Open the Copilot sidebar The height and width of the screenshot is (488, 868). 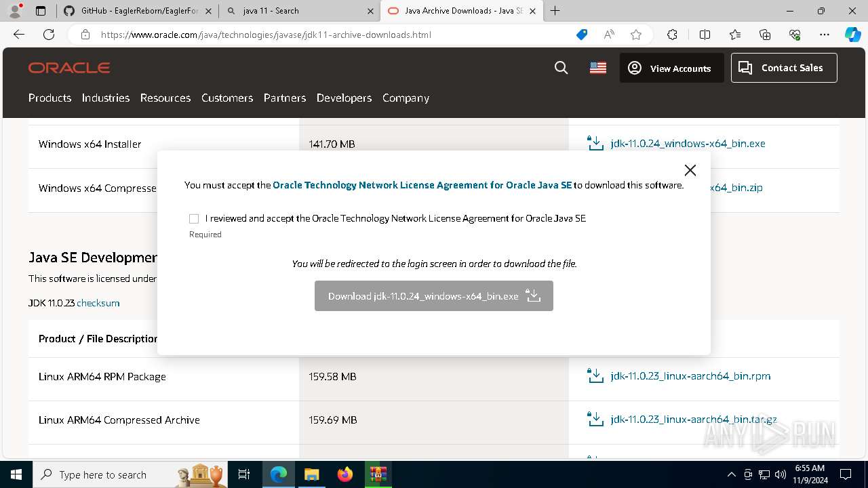(852, 35)
